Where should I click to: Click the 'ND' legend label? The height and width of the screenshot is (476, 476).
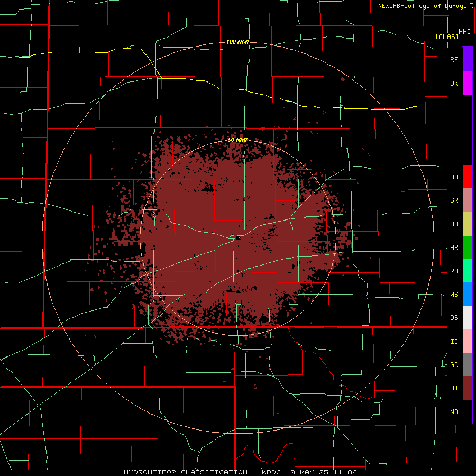(x=454, y=412)
